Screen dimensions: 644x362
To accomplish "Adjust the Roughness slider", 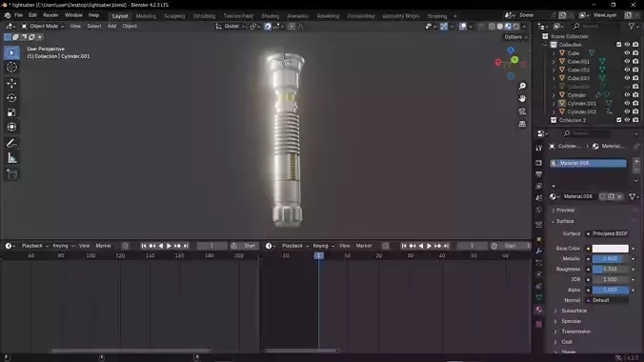I will (610, 269).
